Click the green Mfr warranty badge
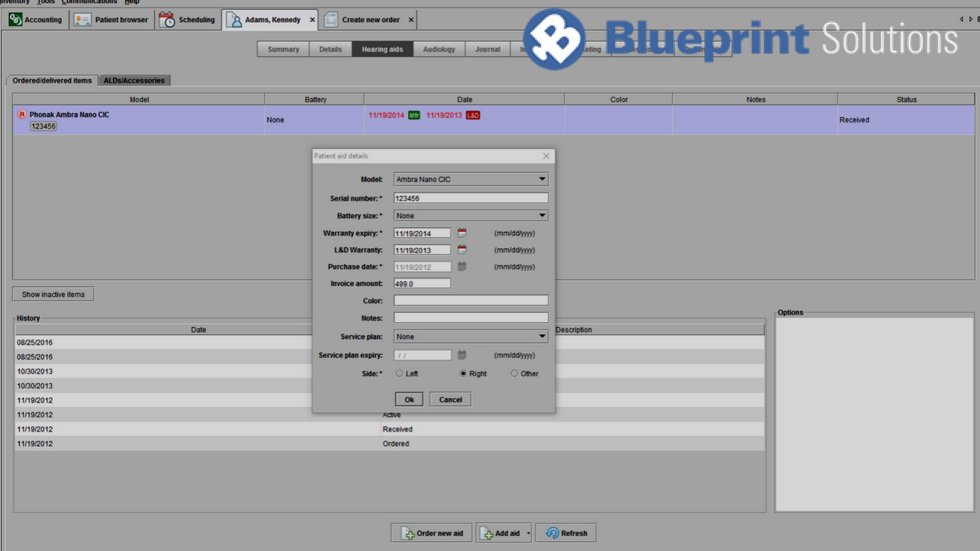This screenshot has height=551, width=980. tap(413, 116)
